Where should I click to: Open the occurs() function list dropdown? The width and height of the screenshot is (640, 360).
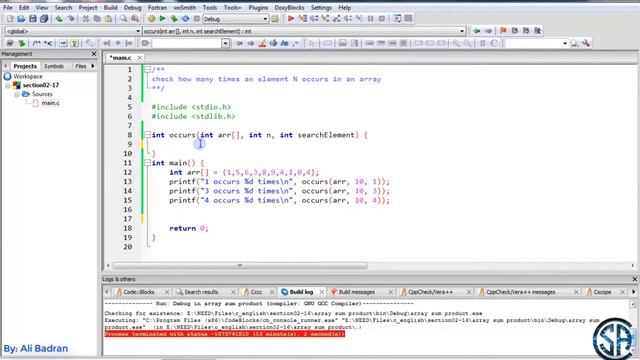pos(462,31)
